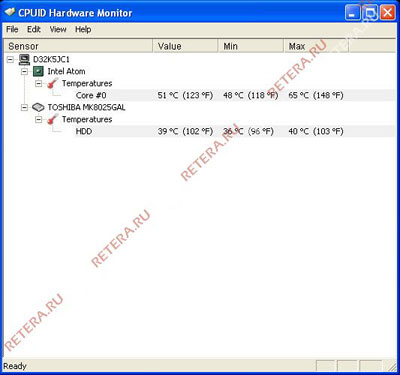Select the HDD temperature row
Screen dimensions: 400x375
tap(235, 131)
